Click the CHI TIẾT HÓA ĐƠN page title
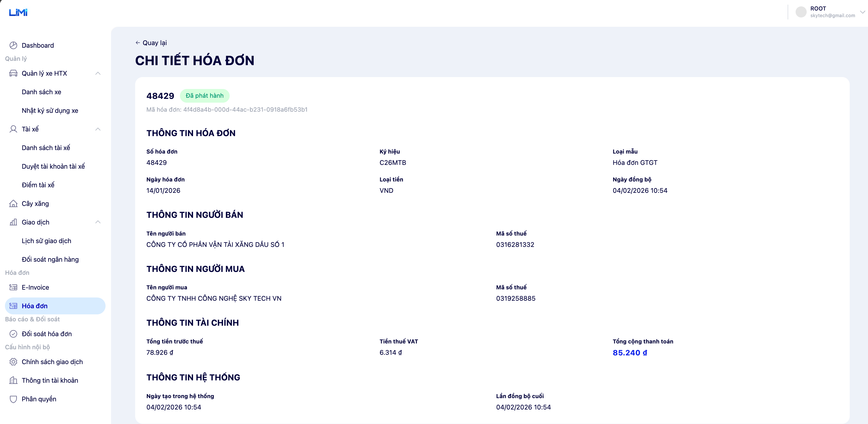 tap(195, 61)
